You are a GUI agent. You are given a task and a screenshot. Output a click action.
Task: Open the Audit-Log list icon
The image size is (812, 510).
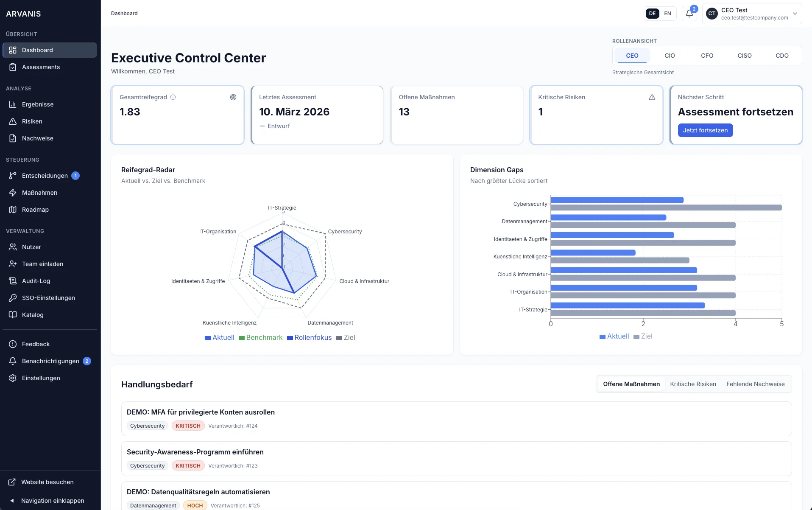13,280
